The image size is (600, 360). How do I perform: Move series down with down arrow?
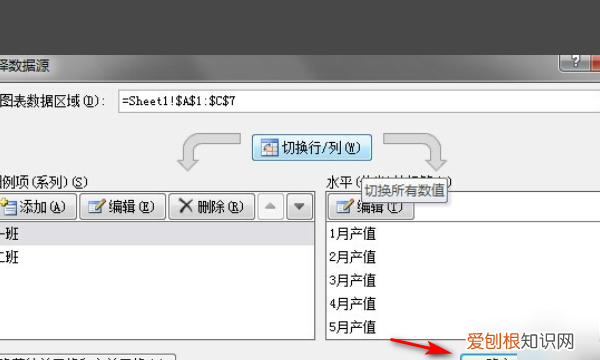299,207
